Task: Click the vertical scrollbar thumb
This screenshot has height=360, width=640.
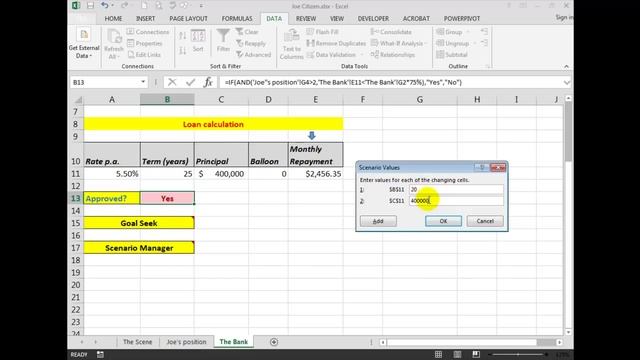Action: pos(568,131)
